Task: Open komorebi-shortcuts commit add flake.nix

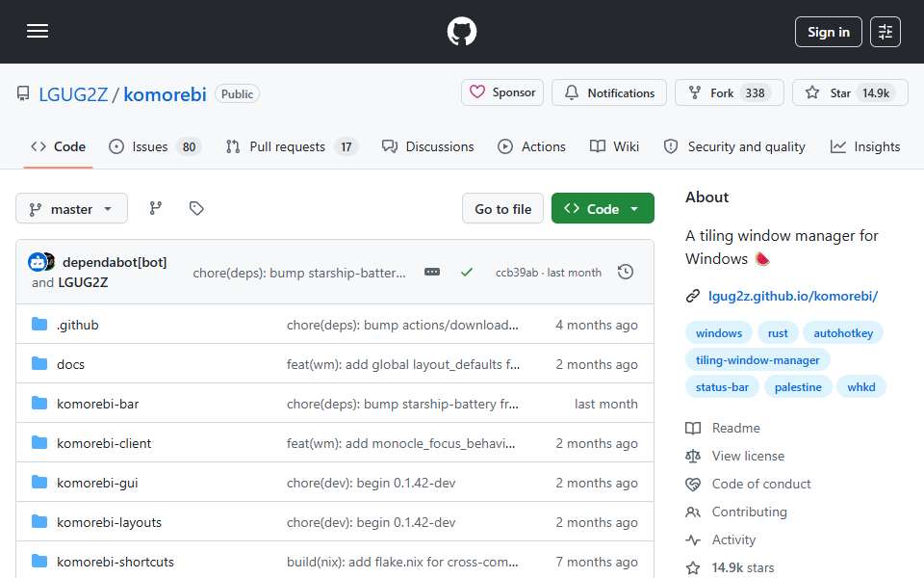Action: 402,562
